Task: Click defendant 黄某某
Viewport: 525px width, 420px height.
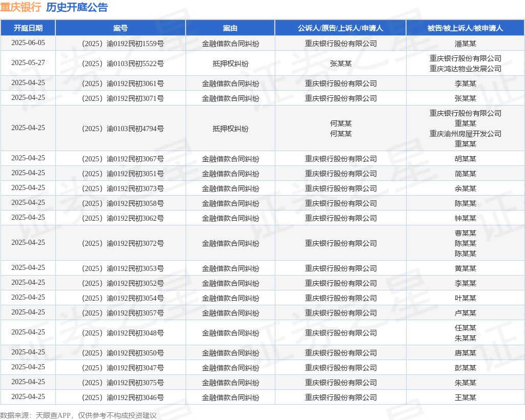Action: pyautogui.click(x=466, y=268)
